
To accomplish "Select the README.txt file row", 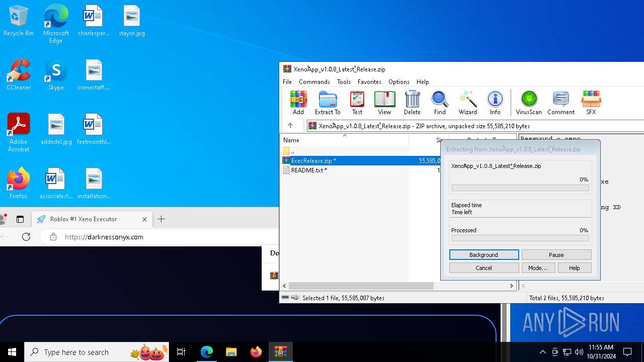I will point(361,170).
